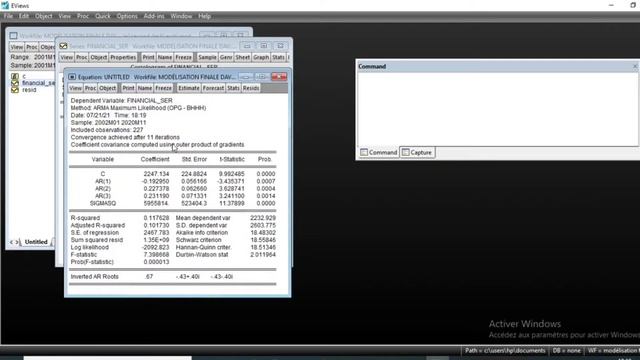The height and width of the screenshot is (360, 640).
Task: Click Forecast button in Equation window
Action: coord(213,88)
